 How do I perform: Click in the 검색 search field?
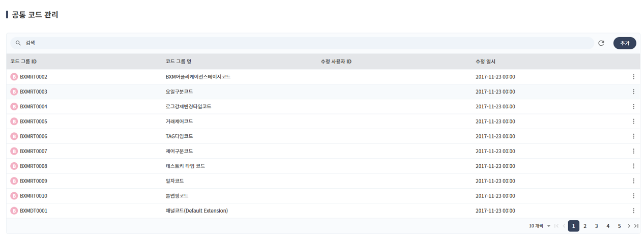[305, 43]
